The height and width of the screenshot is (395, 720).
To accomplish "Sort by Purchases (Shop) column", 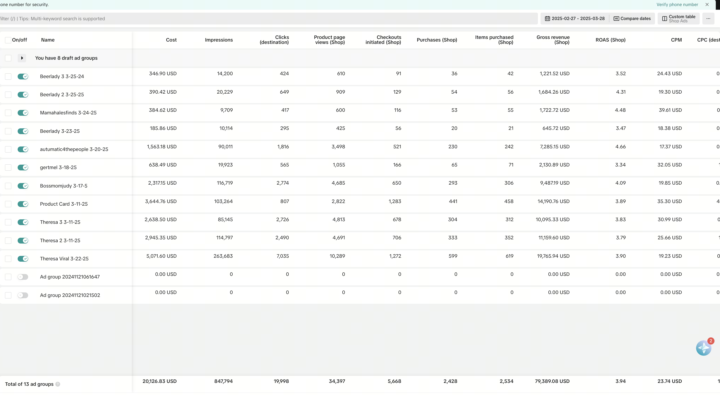I will [437, 40].
